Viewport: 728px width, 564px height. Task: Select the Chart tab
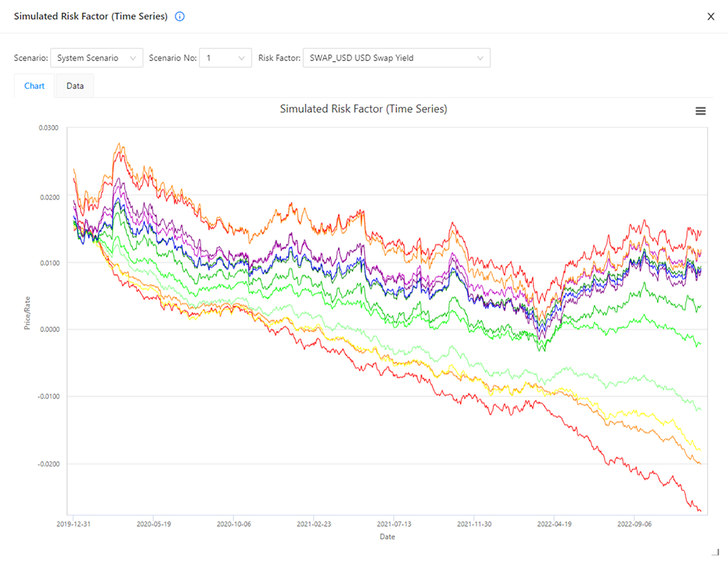click(34, 86)
